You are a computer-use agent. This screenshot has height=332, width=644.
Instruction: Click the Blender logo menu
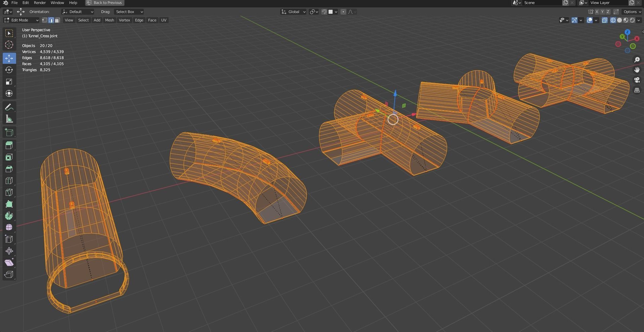pyautogui.click(x=5, y=3)
